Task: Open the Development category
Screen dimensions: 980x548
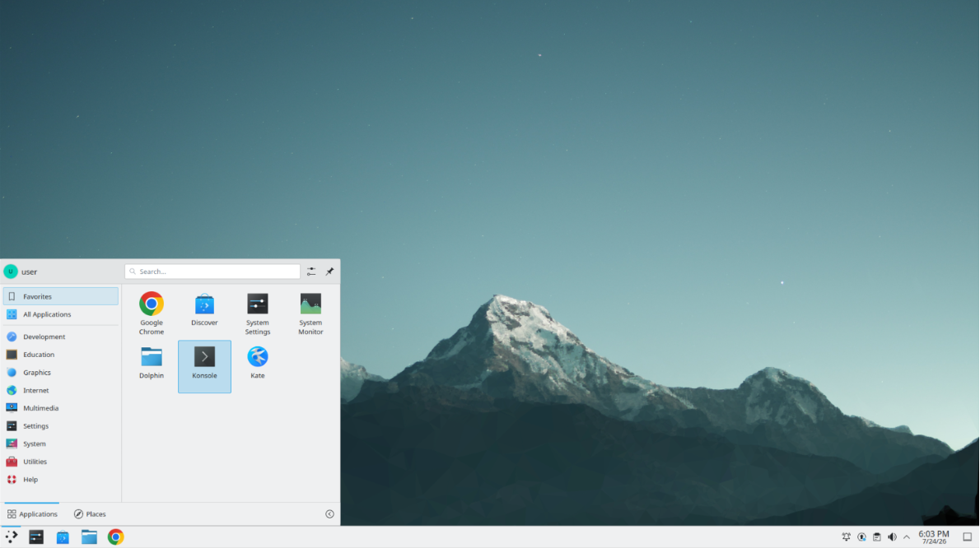Action: click(61, 337)
